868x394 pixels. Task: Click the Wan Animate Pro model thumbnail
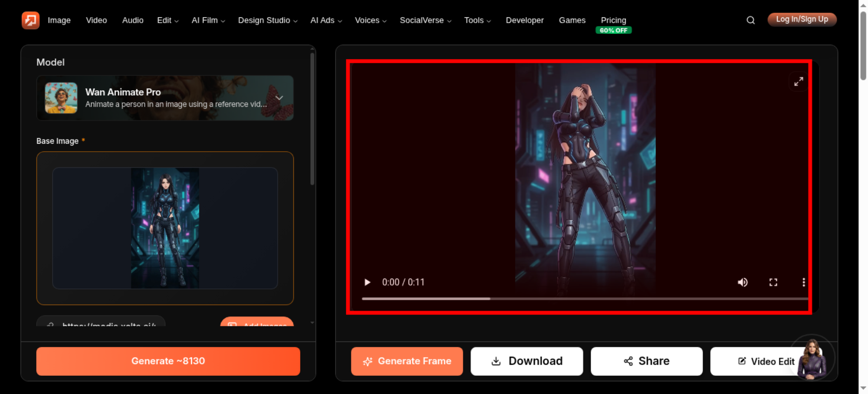pos(61,98)
